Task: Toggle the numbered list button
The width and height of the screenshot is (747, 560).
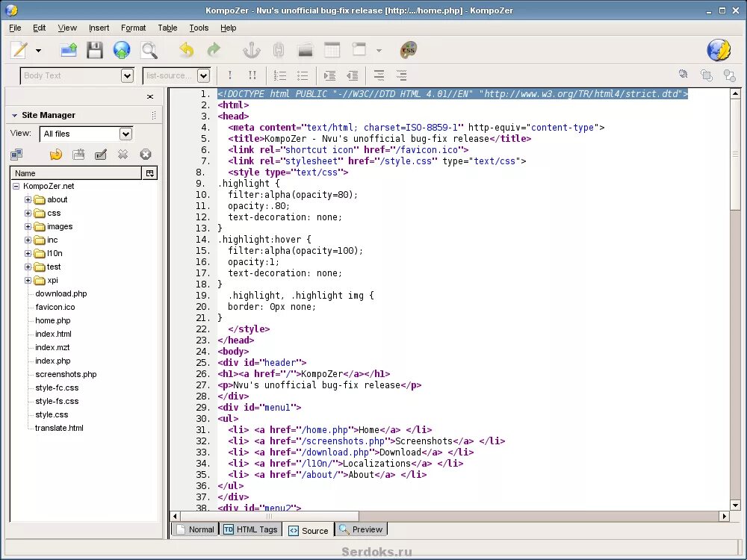Action: tap(280, 75)
